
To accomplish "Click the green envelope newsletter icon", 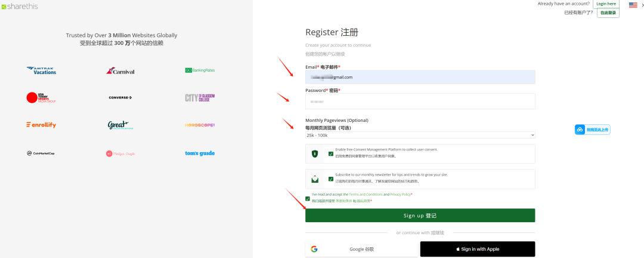I will (315, 179).
